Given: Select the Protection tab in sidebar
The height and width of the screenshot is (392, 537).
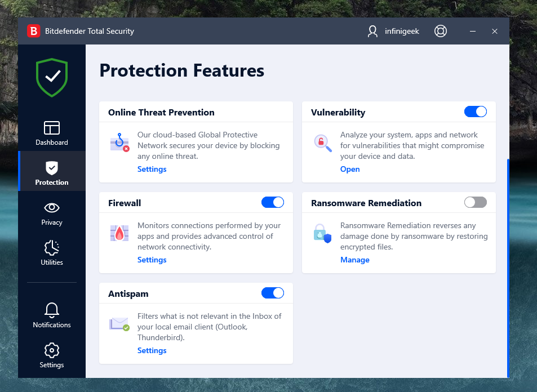Looking at the screenshot, I should point(52,173).
